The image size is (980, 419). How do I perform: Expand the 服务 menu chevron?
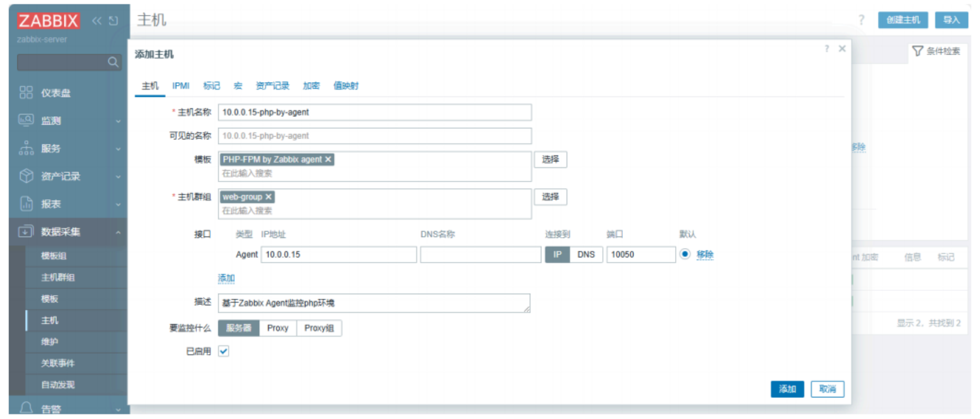pyautogui.click(x=118, y=149)
